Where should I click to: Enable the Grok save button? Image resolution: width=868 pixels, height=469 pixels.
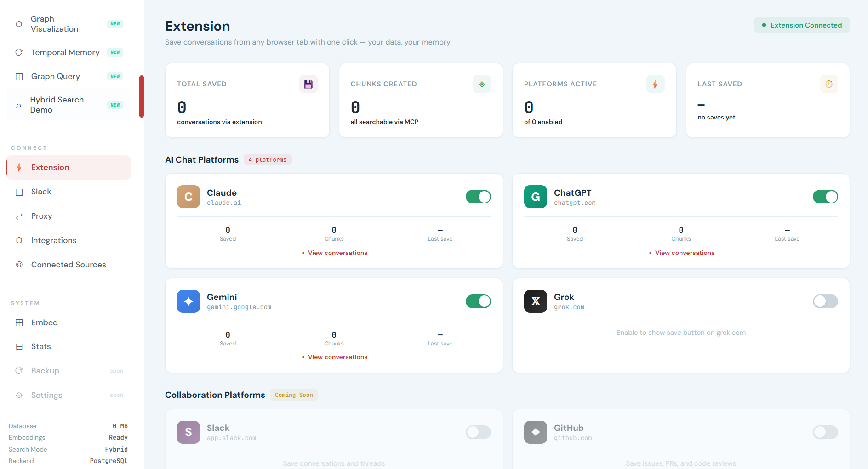(825, 301)
